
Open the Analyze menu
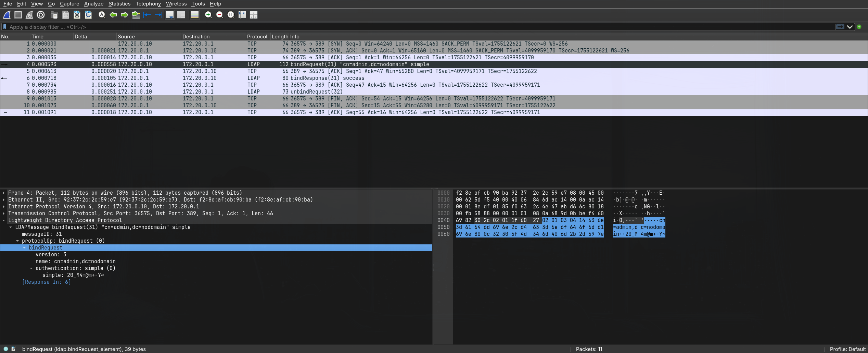point(94,4)
